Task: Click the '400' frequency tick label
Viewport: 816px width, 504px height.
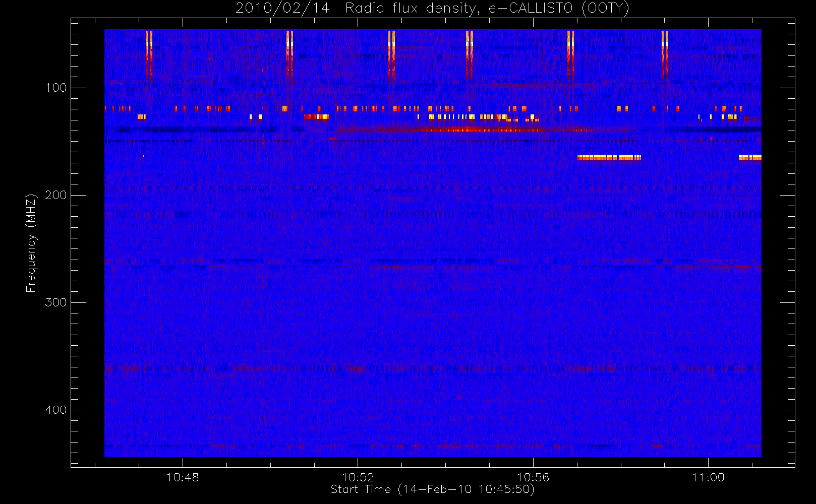Action: 56,410
